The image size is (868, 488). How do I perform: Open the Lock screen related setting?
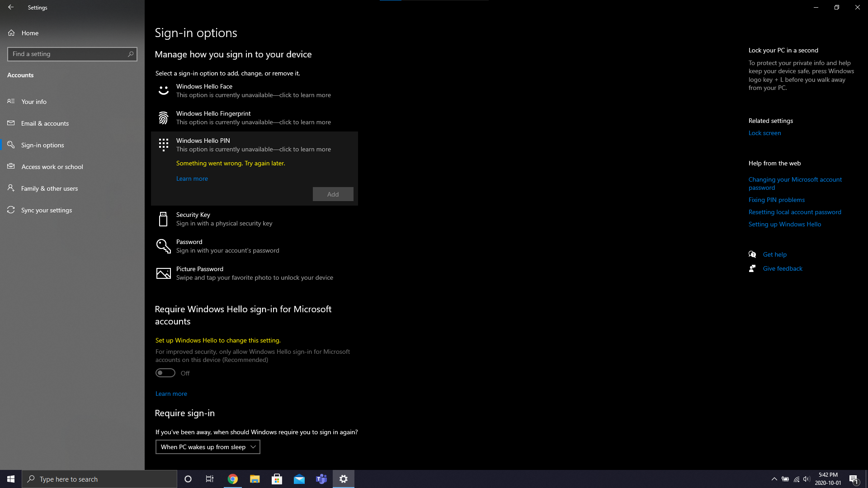tap(764, 133)
